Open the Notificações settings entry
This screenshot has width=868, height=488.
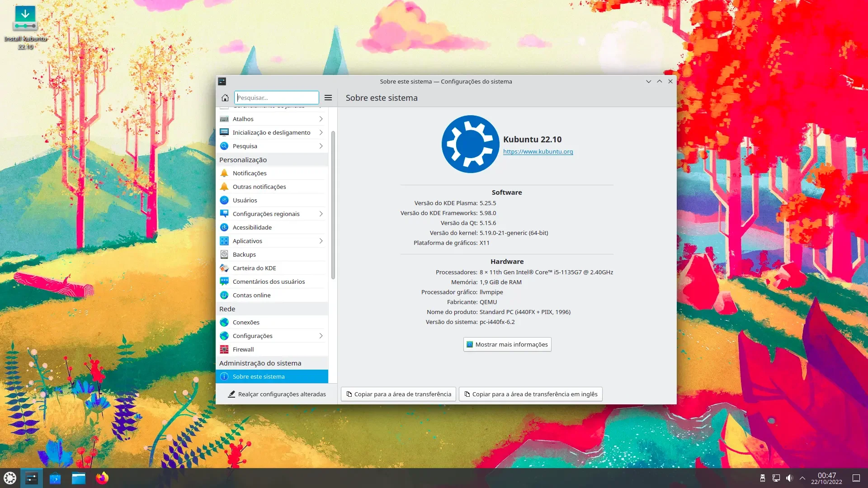click(x=272, y=173)
